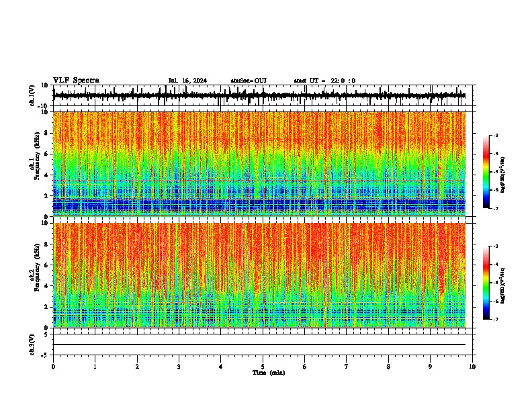
Task: Click time axis tick label "5"
Action: pyautogui.click(x=263, y=367)
